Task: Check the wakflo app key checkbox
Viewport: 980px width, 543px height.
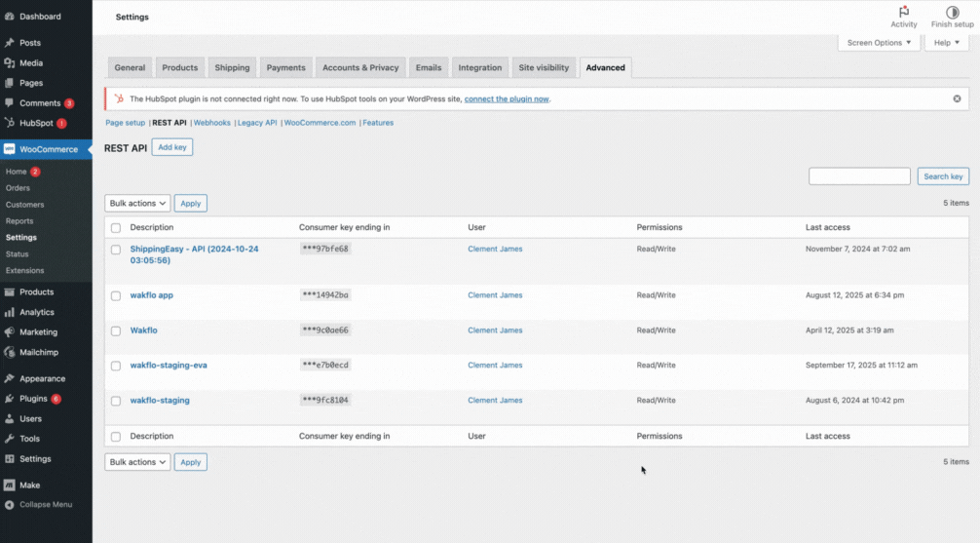Action: pyautogui.click(x=116, y=296)
